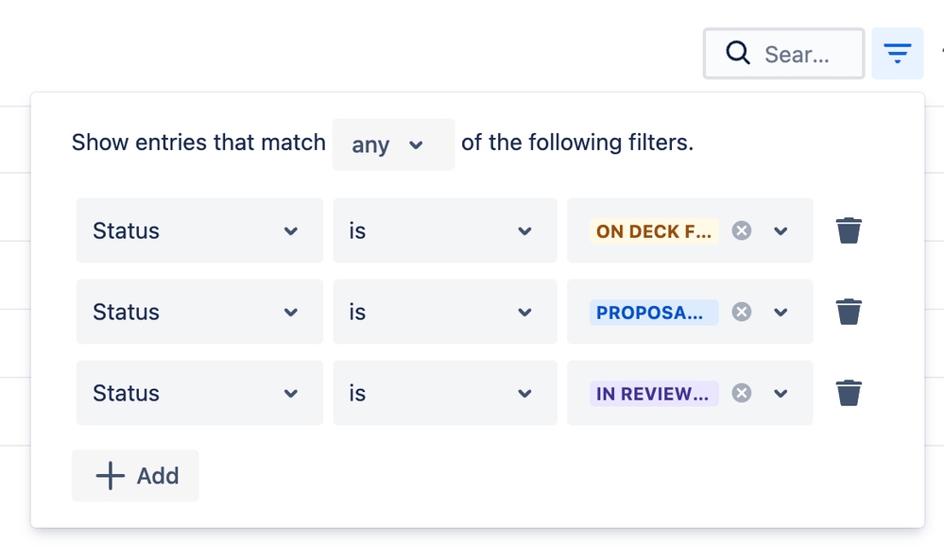Open the any/all match dropdown

tap(393, 144)
